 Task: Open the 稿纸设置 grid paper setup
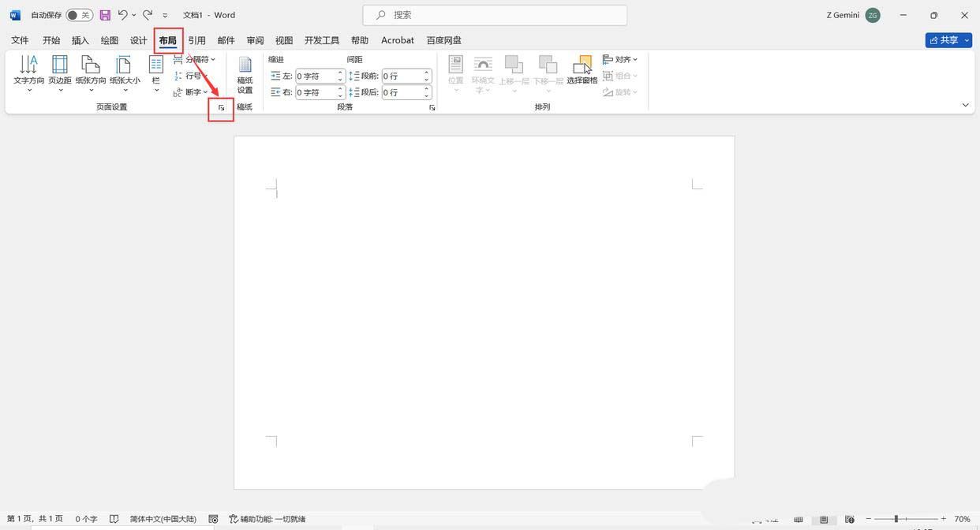(x=244, y=75)
